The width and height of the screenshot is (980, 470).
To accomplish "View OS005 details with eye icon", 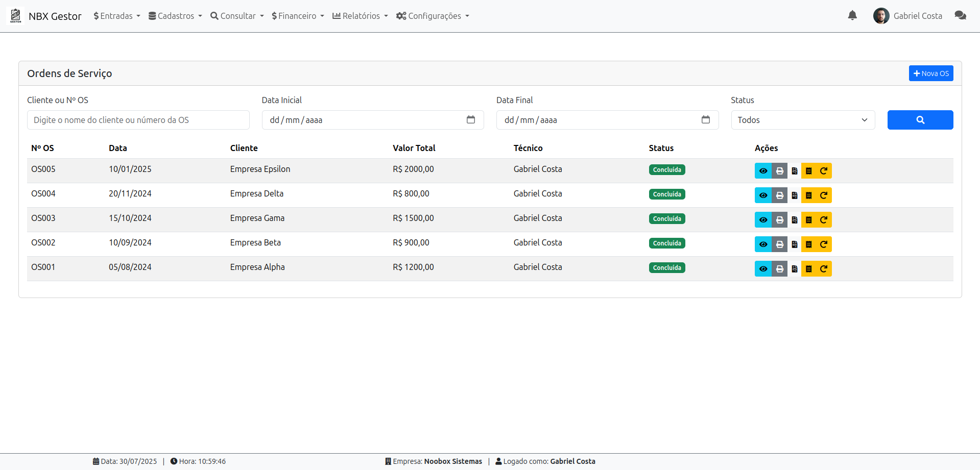I will tap(763, 171).
